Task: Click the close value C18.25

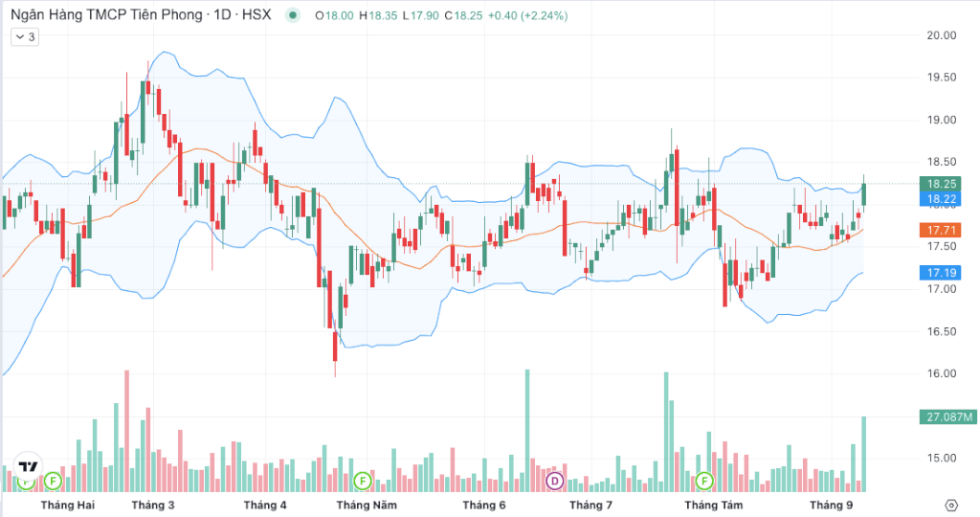Action: coord(464,15)
